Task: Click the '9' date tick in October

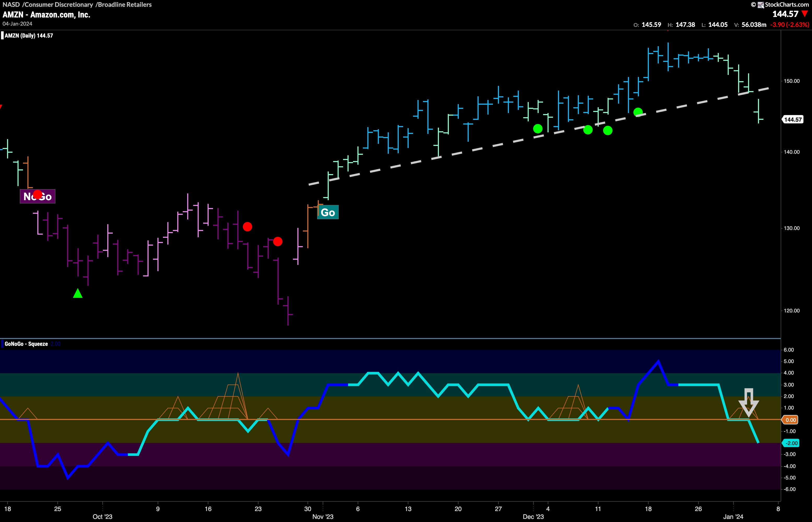Action: pos(158,509)
